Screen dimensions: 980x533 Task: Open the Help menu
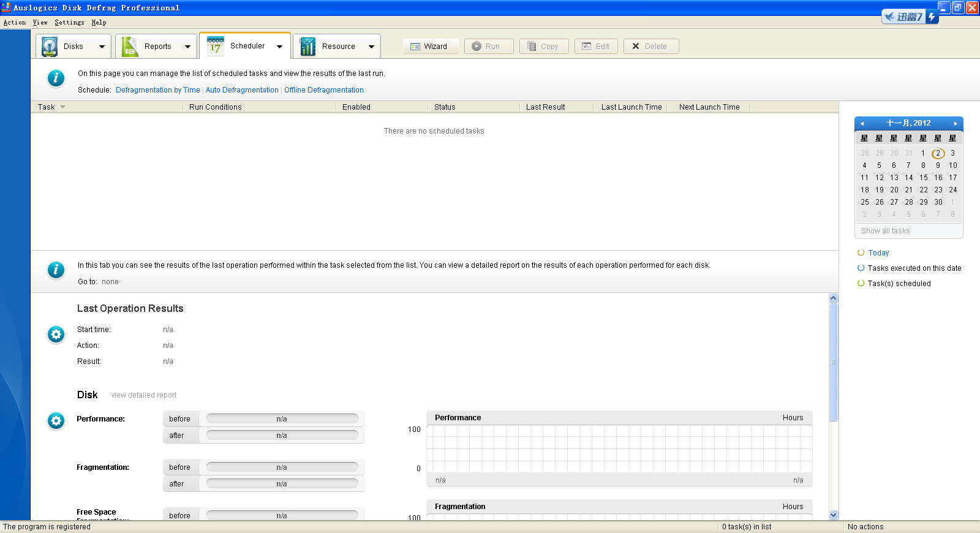pyautogui.click(x=99, y=23)
